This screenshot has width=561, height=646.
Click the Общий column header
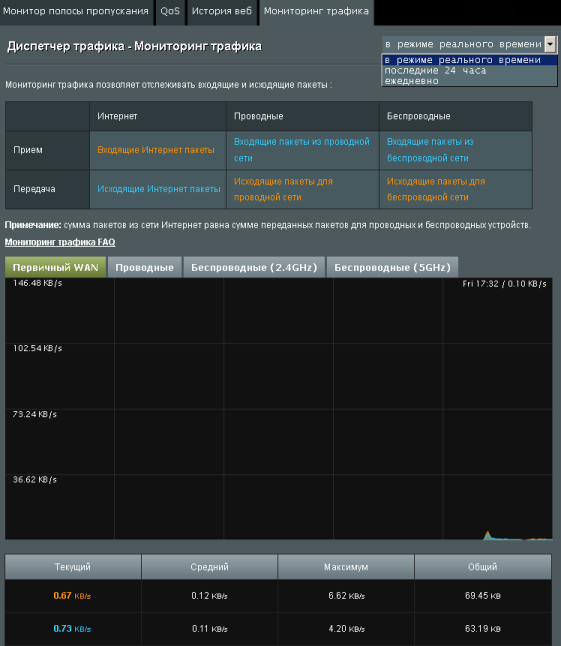point(483,567)
